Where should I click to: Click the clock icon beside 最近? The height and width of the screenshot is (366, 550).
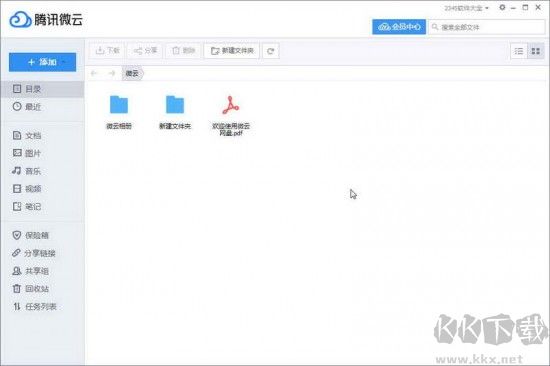point(17,106)
